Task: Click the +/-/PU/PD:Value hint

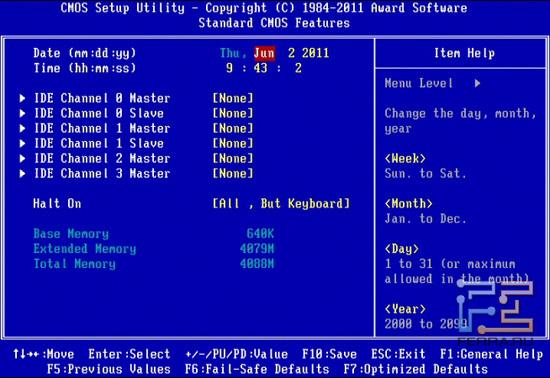Action: point(237,354)
